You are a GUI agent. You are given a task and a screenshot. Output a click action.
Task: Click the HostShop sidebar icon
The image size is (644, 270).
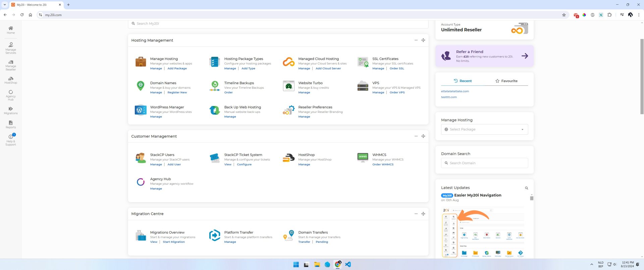[x=11, y=80]
